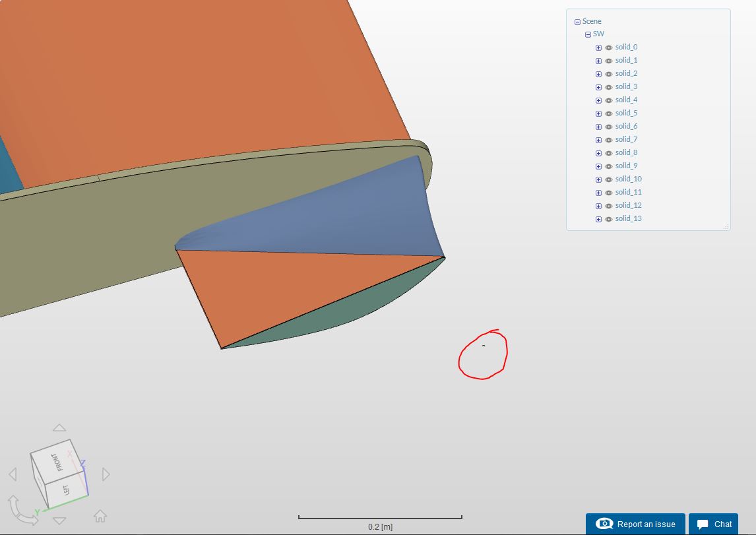Click the camera icon in Report an issue
The width and height of the screenshot is (756, 535).
coord(604,523)
